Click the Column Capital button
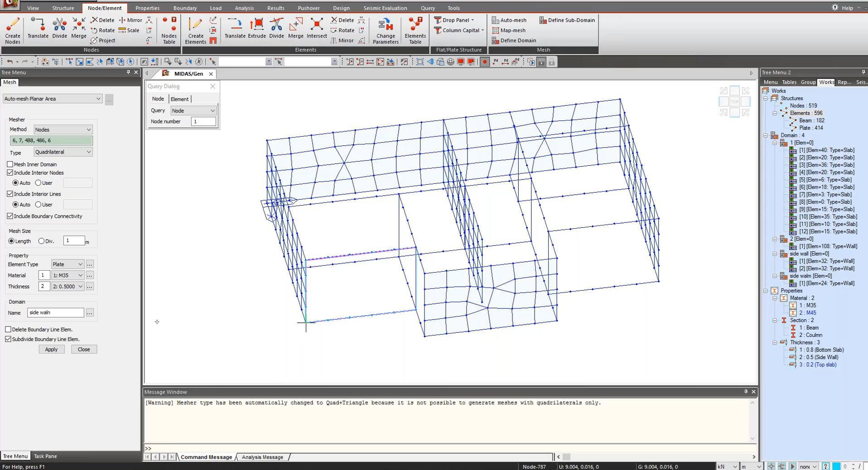The height and width of the screenshot is (470, 868). pos(458,30)
